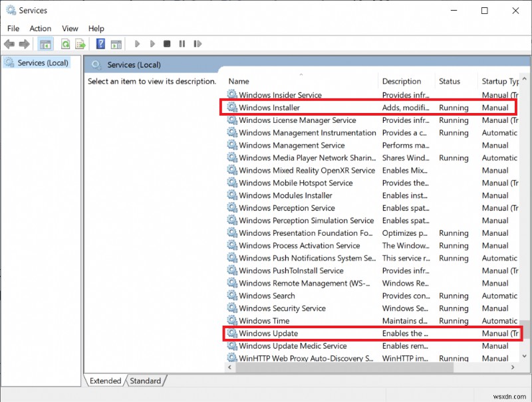Sort services by the Status column header

click(450, 80)
